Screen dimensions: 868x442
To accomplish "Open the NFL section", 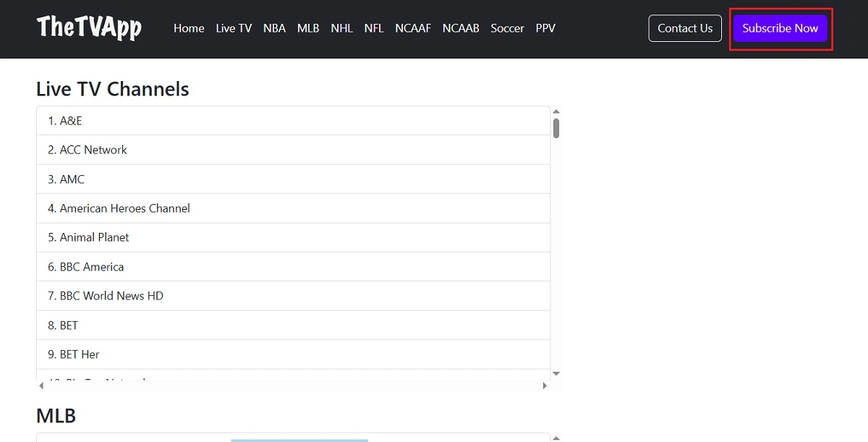I will [374, 28].
